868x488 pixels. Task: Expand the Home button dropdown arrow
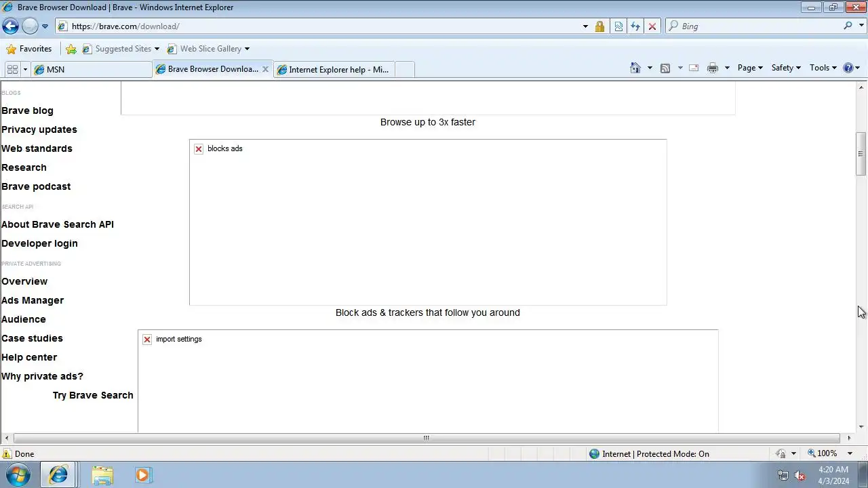point(650,68)
